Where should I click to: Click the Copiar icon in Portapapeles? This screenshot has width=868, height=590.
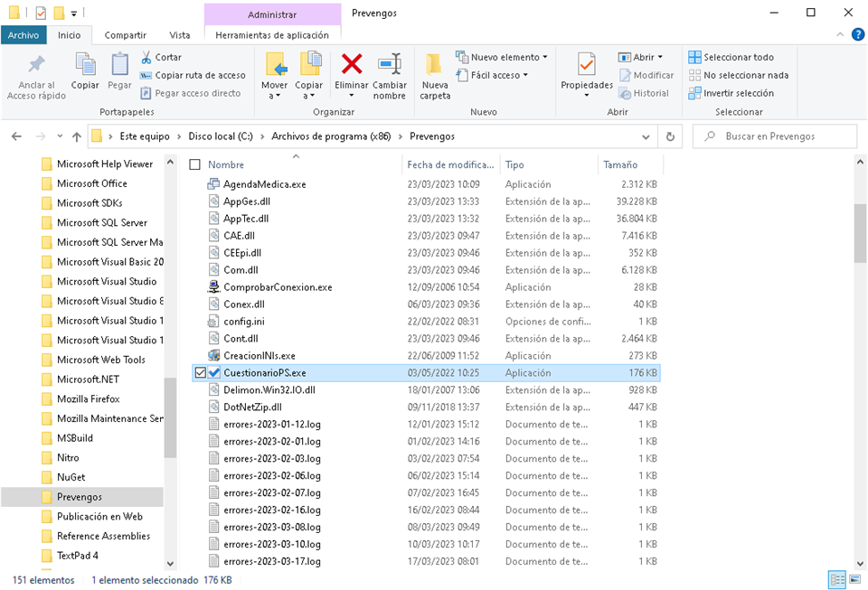[86, 65]
